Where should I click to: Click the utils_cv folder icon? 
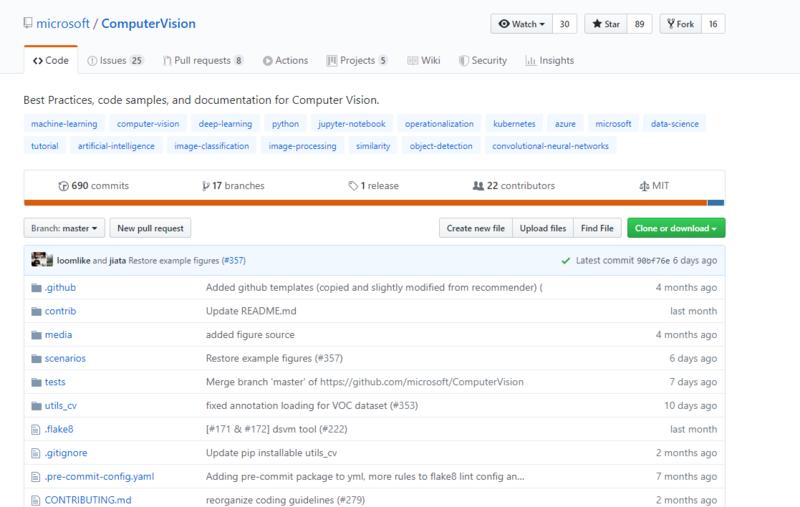click(x=36, y=406)
